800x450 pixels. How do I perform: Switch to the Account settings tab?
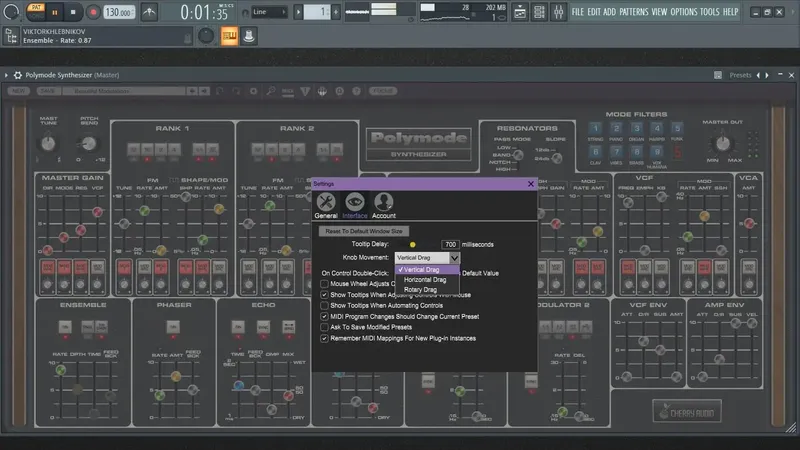[x=384, y=206]
